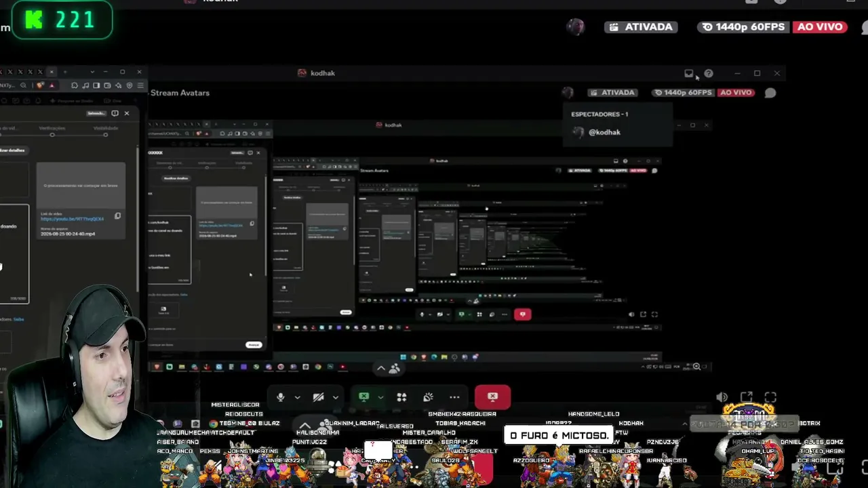Open the activities shapes icon
Image resolution: width=868 pixels, height=488 pixels.
[401, 397]
